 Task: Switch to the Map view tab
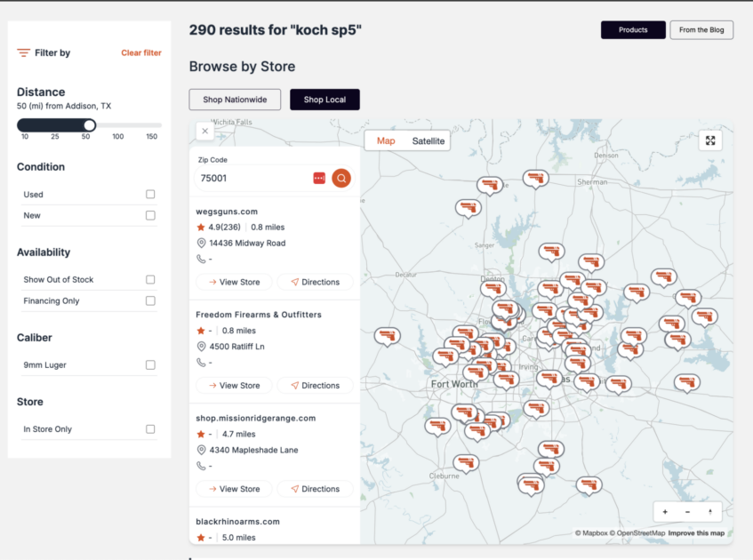click(386, 140)
